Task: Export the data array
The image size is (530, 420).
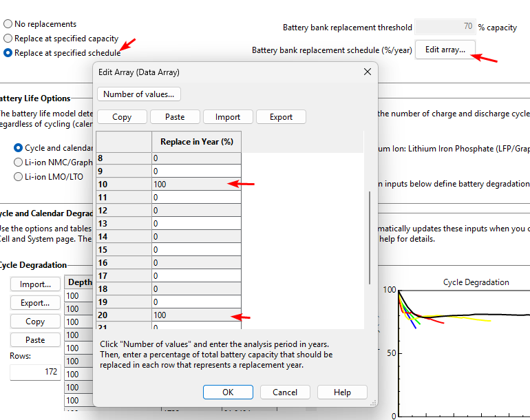Action: click(281, 117)
